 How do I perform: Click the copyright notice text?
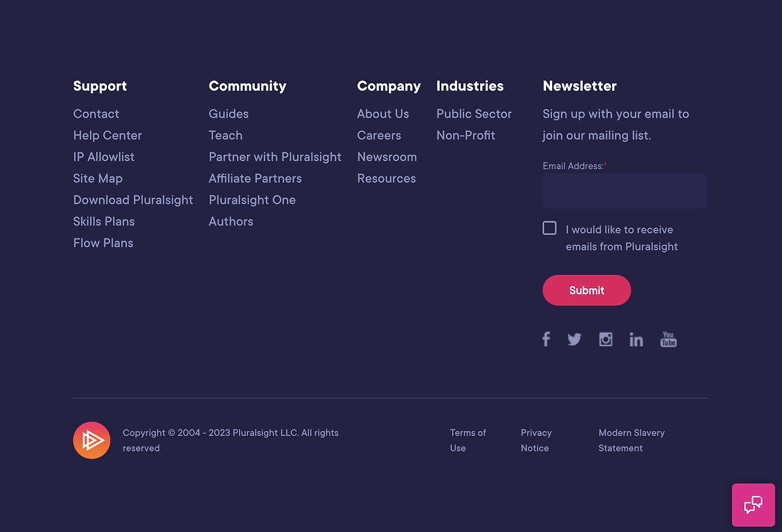pyautogui.click(x=231, y=440)
